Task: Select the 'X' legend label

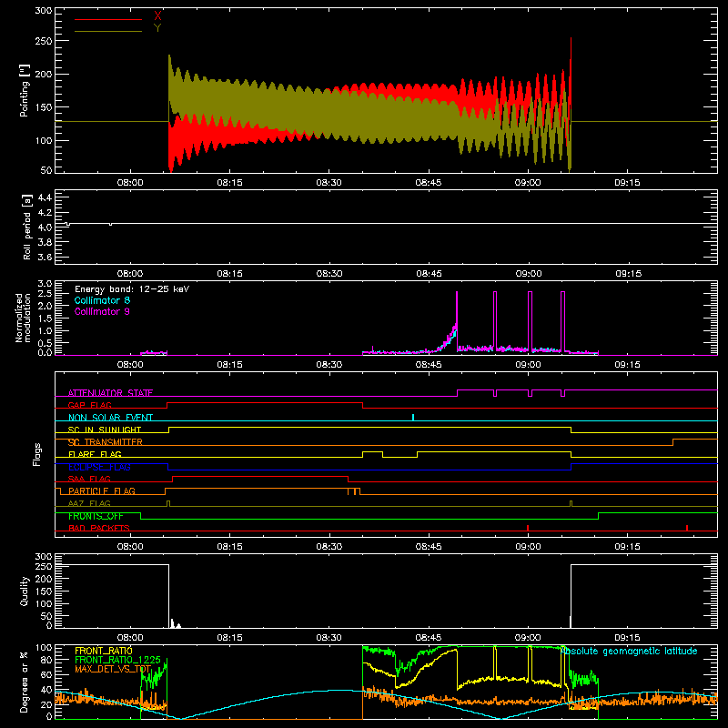Action: click(157, 16)
